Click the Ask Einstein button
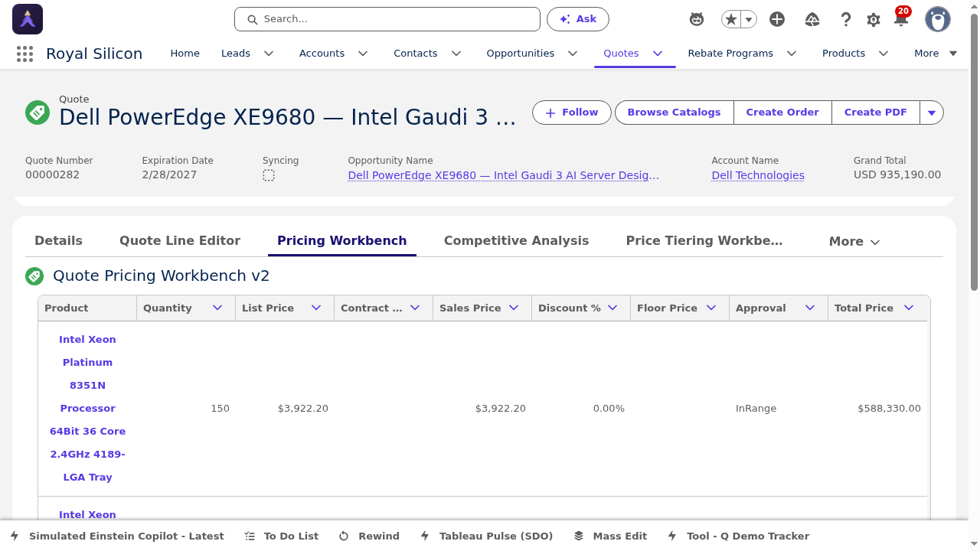 pyautogui.click(x=578, y=19)
